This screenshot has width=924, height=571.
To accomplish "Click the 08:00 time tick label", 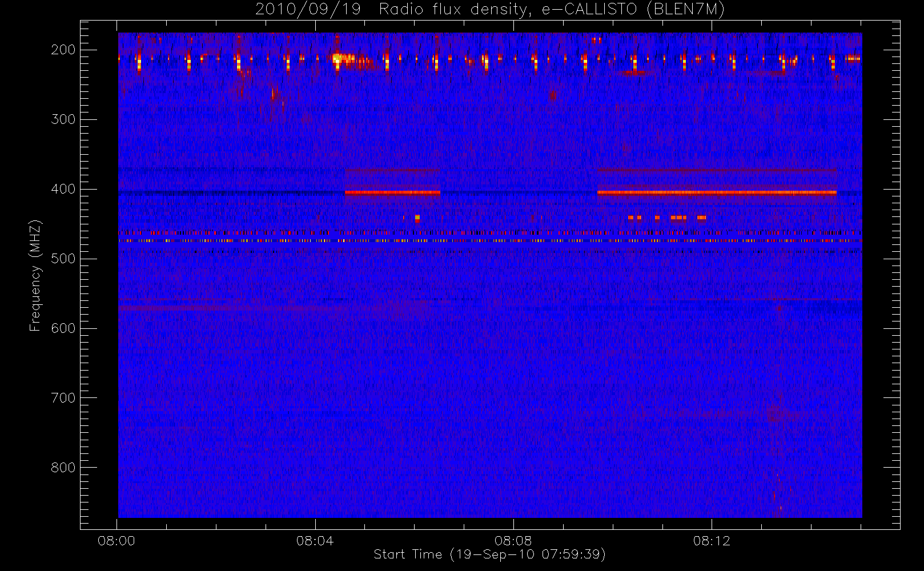I will pyautogui.click(x=116, y=541).
